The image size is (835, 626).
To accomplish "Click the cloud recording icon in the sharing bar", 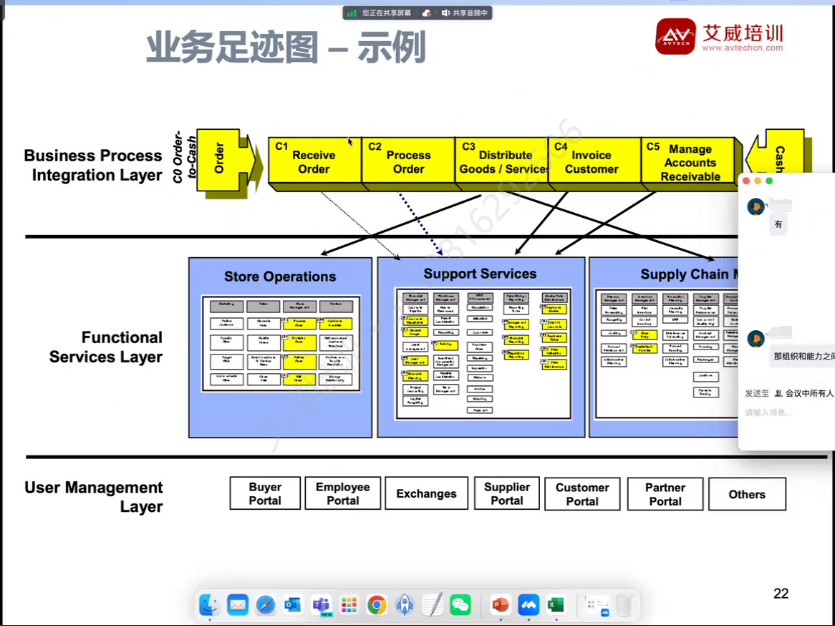I will coord(426,12).
